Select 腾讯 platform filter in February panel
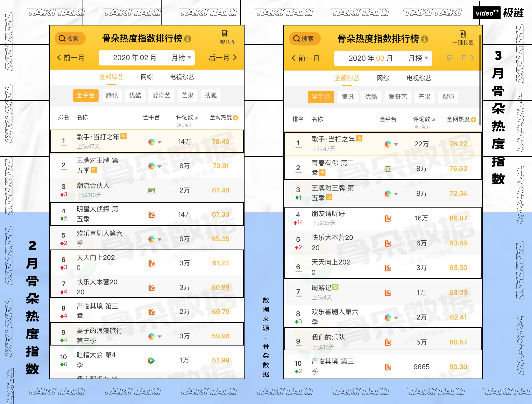The width and height of the screenshot is (532, 404). (x=112, y=95)
